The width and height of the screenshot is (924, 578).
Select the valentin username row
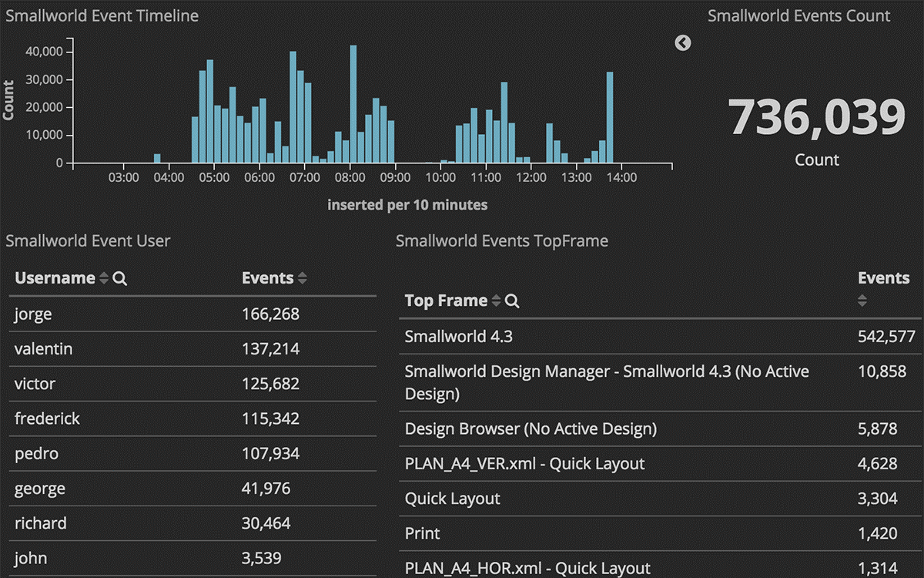[x=192, y=349]
